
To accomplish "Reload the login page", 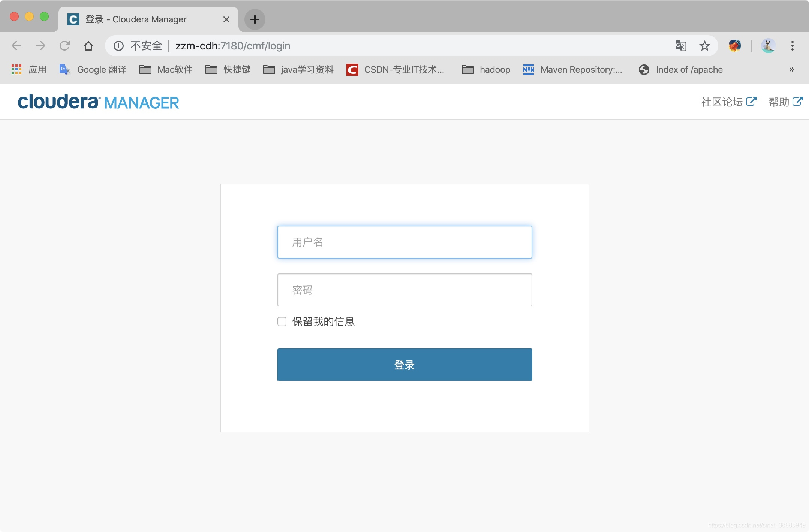I will tap(64, 46).
